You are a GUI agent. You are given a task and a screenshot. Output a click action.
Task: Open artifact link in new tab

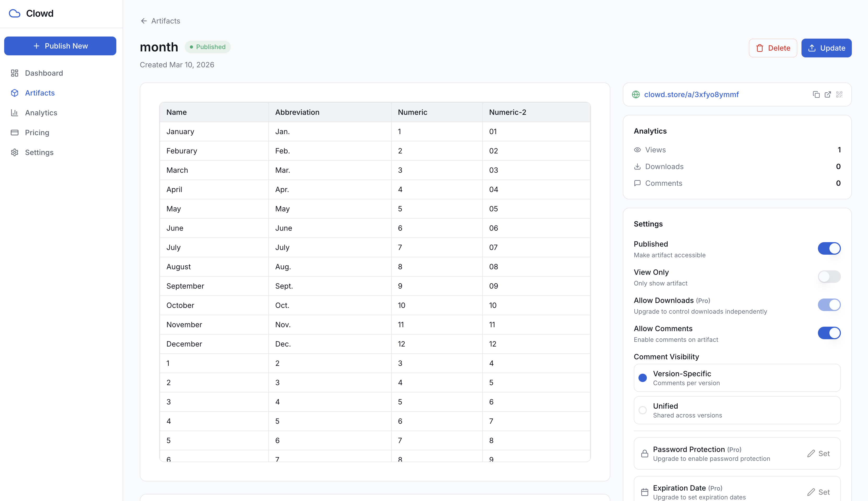pos(827,94)
